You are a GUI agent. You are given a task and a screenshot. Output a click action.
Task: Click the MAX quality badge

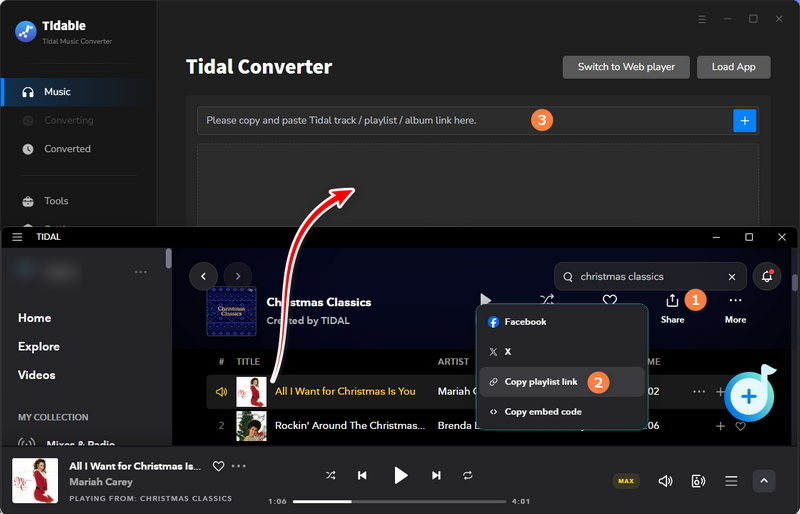click(626, 481)
